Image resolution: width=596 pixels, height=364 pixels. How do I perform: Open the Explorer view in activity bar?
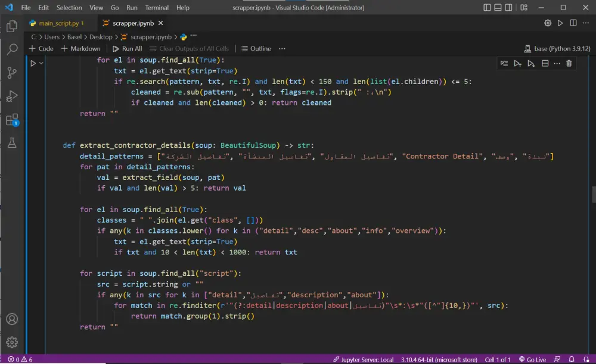click(12, 26)
